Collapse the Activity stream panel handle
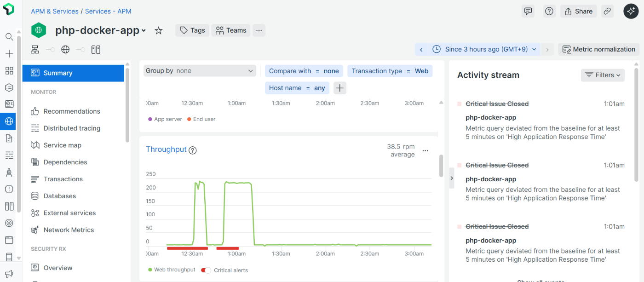 452,178
